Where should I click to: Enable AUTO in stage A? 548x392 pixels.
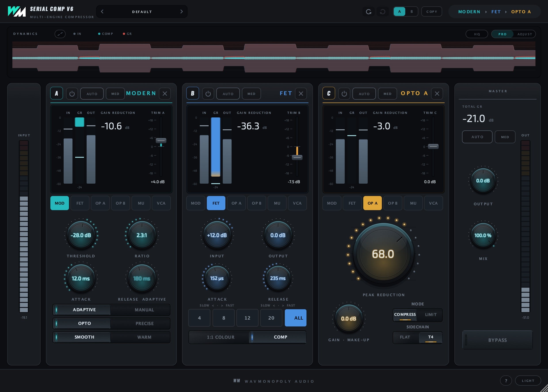(92, 94)
